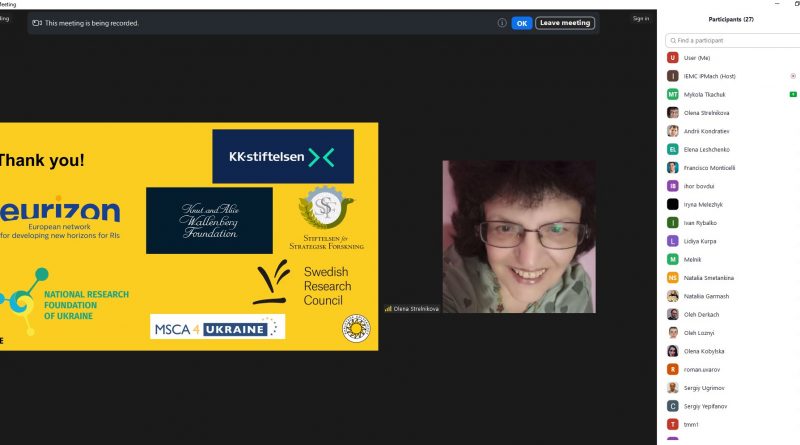Image resolution: width=800 pixels, height=445 pixels.
Task: Click the search magnifier icon in participants panel
Action: coord(672,41)
